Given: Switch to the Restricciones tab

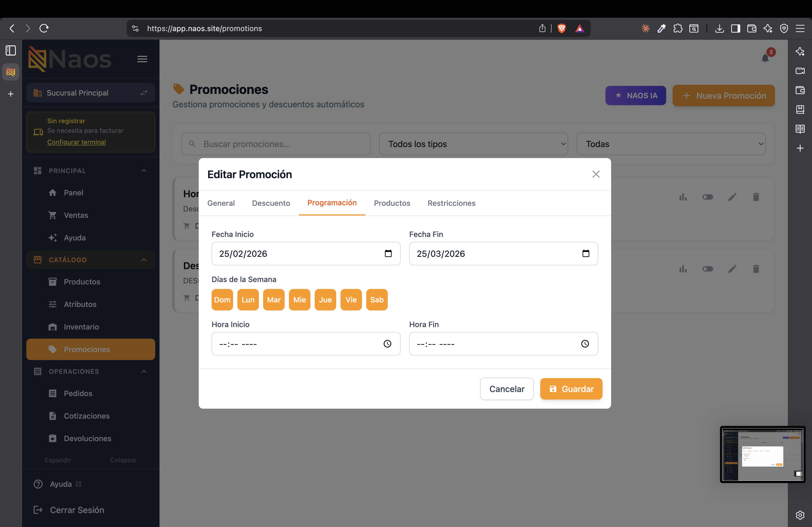Looking at the screenshot, I should click(451, 203).
